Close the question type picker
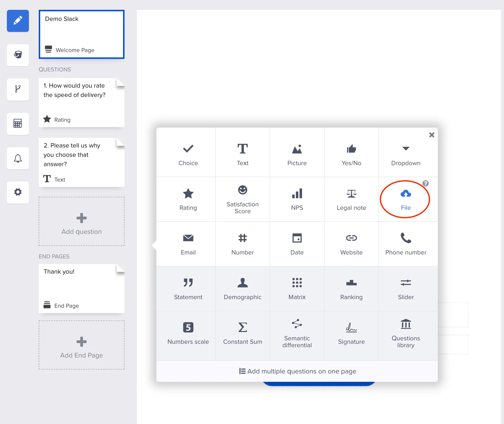The image size is (504, 424). pyautogui.click(x=432, y=135)
